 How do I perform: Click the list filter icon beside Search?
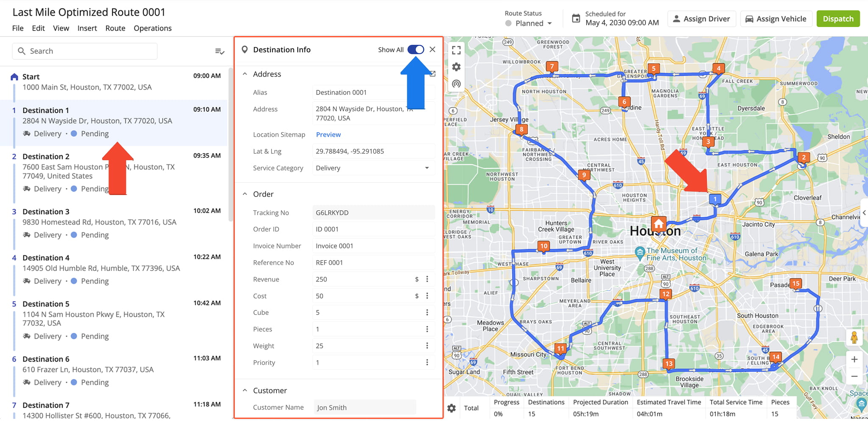click(x=220, y=51)
